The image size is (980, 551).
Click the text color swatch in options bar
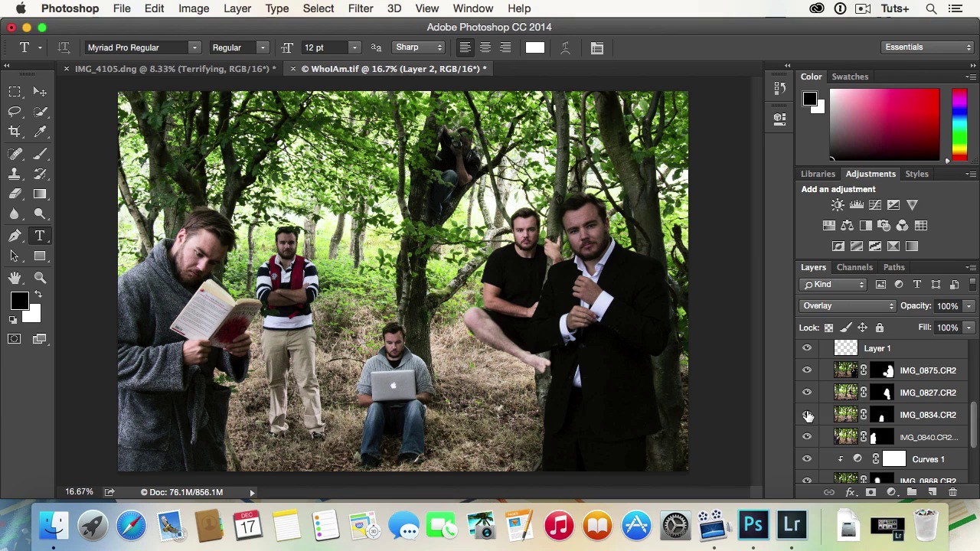535,47
